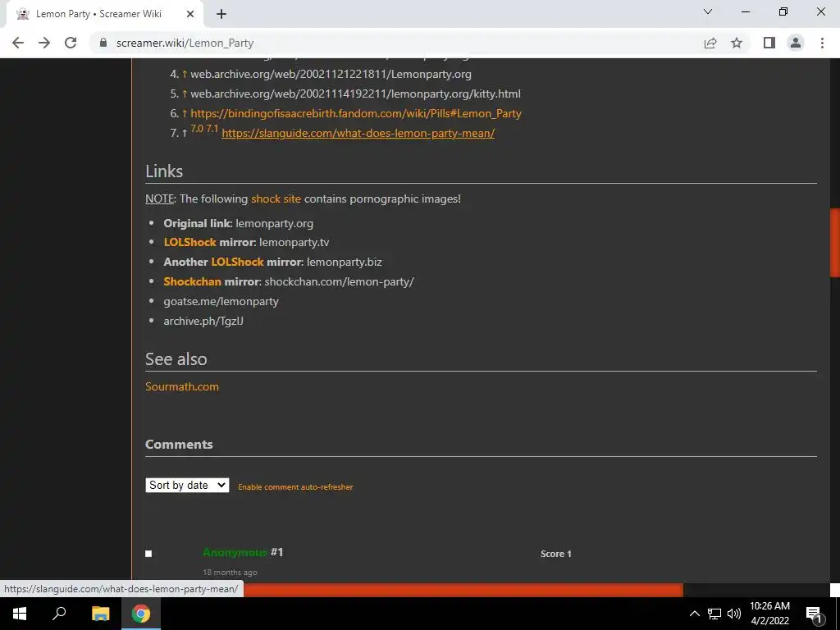Click the 7.0 backreference superscript
840x630 pixels.
coord(197,129)
